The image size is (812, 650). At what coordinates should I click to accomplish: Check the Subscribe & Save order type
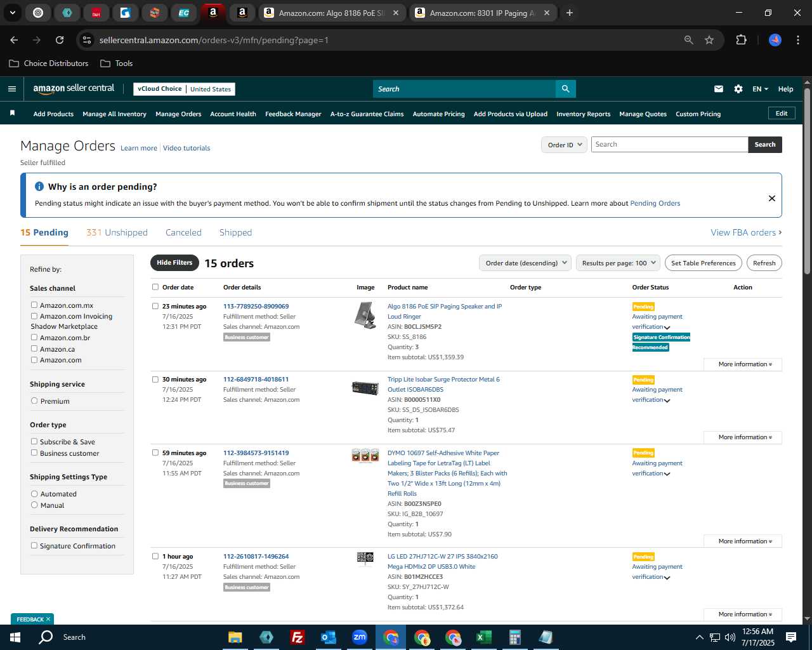pos(34,441)
